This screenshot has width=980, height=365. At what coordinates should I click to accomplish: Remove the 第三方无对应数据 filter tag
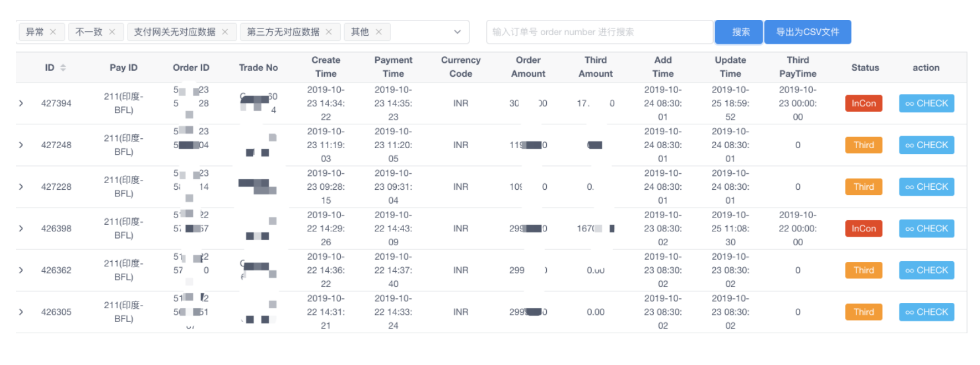click(x=329, y=32)
